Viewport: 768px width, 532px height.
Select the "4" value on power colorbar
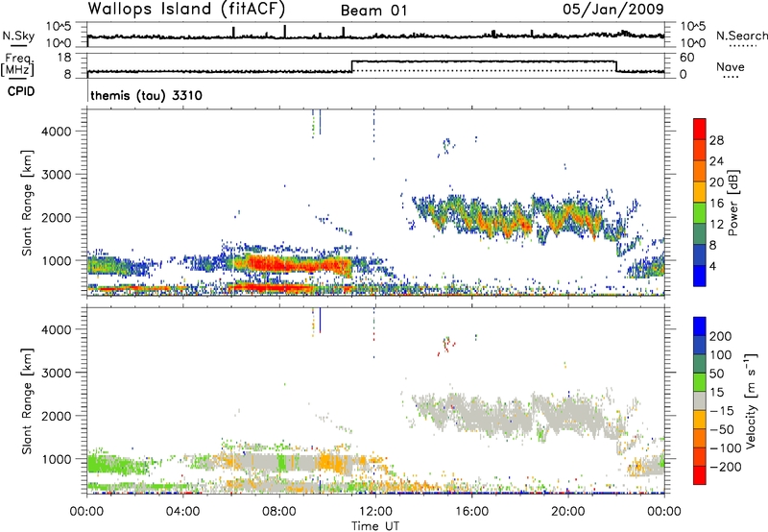point(712,266)
